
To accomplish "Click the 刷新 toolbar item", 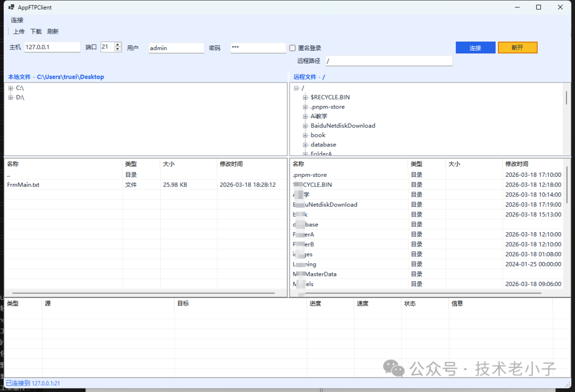I will tap(53, 31).
